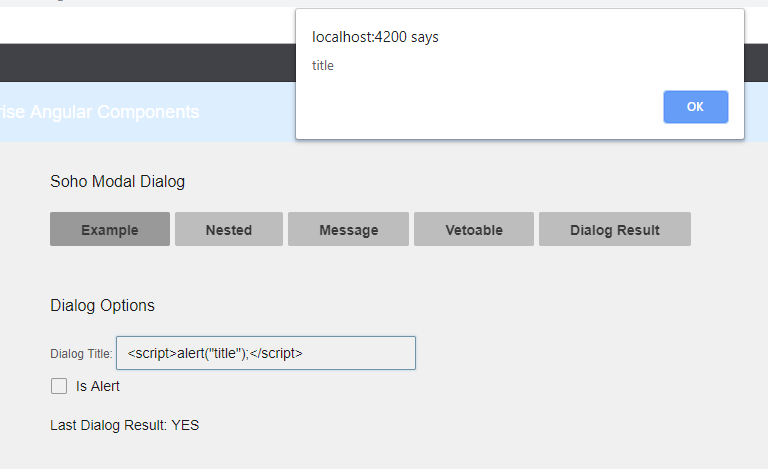Click the 'title' alert message text

323,66
